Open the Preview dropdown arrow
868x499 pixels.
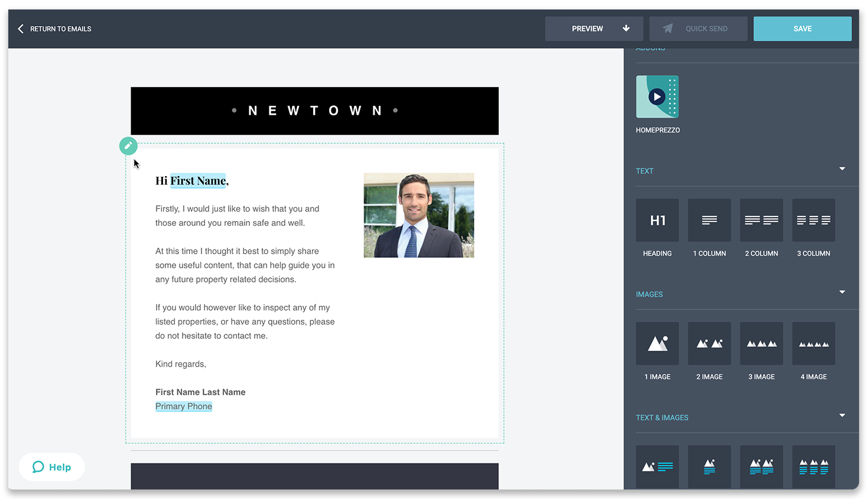[x=626, y=28]
